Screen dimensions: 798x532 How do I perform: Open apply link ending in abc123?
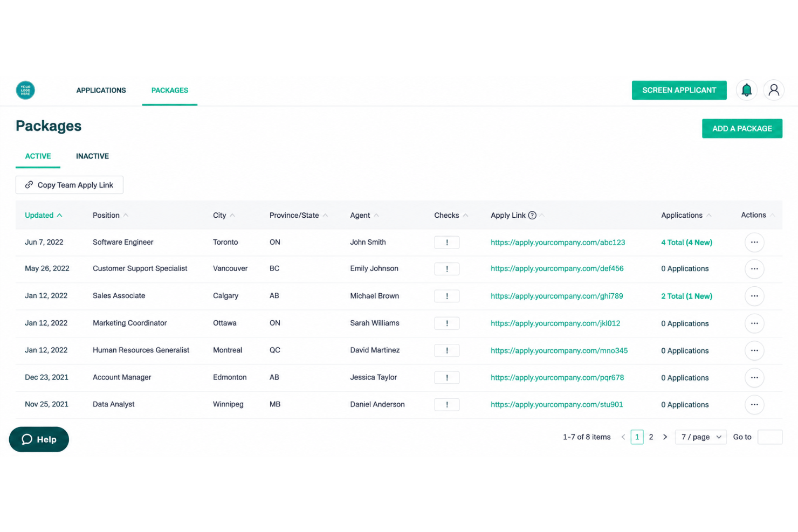point(558,243)
